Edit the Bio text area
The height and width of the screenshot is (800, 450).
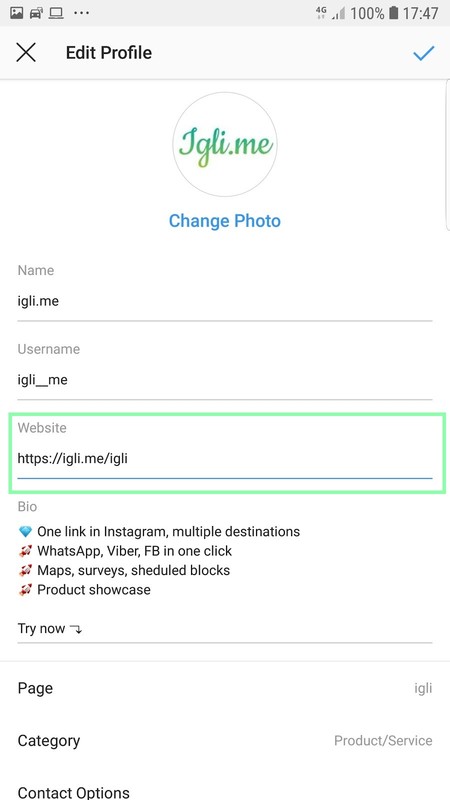(224, 580)
